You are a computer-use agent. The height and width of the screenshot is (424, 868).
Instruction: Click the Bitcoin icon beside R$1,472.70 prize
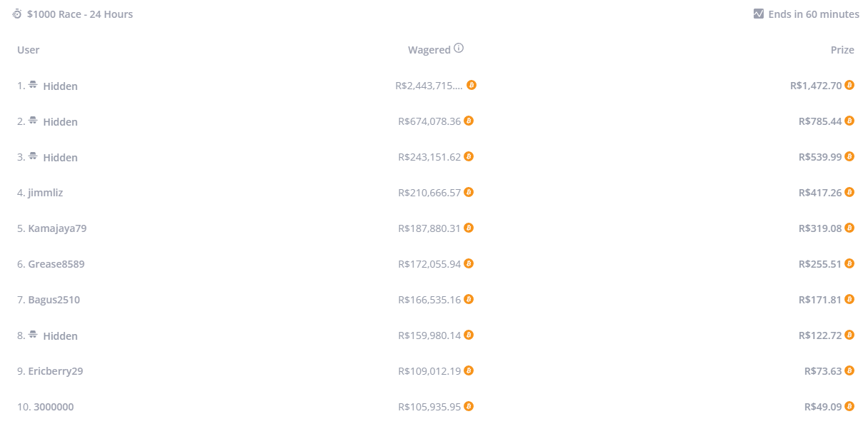pyautogui.click(x=849, y=85)
